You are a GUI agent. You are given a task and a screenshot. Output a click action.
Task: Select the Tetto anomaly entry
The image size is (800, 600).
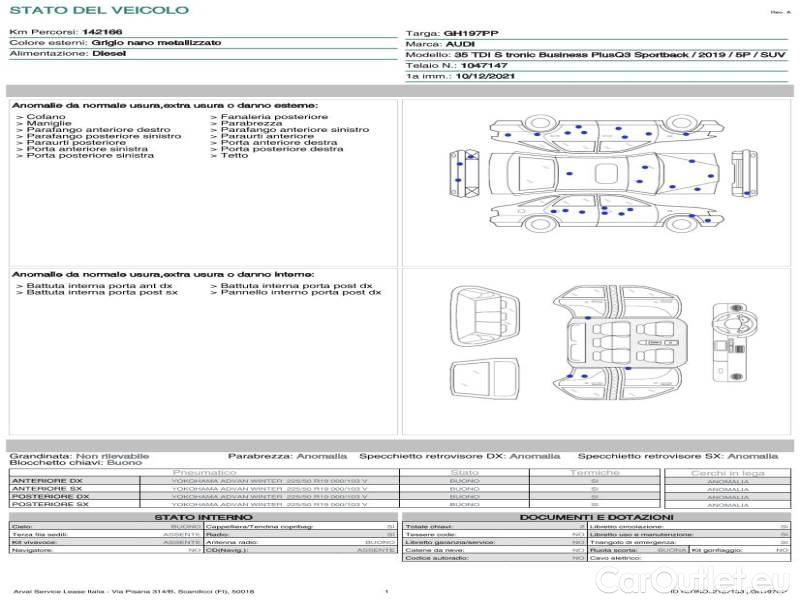pyautogui.click(x=234, y=156)
